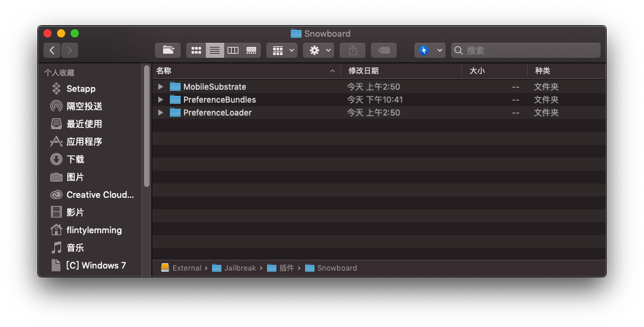Expand the MobileSubstrate folder disclosure triangle
This screenshot has height=327, width=644.
[x=160, y=87]
